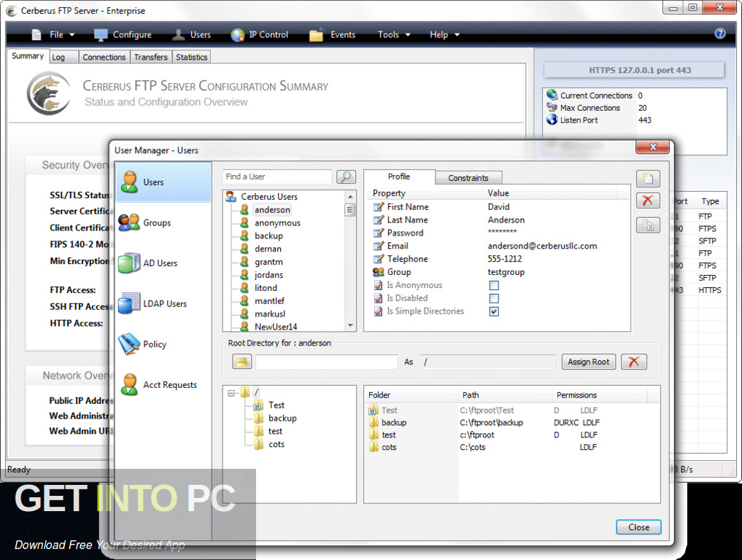
Task: Switch to the Statistics tab
Action: click(192, 57)
